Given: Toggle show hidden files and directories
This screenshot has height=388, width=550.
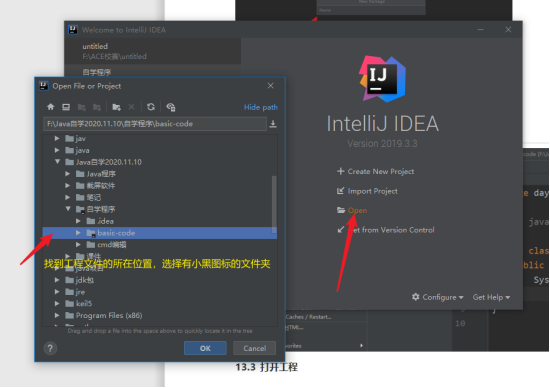Looking at the screenshot, I should click(171, 107).
